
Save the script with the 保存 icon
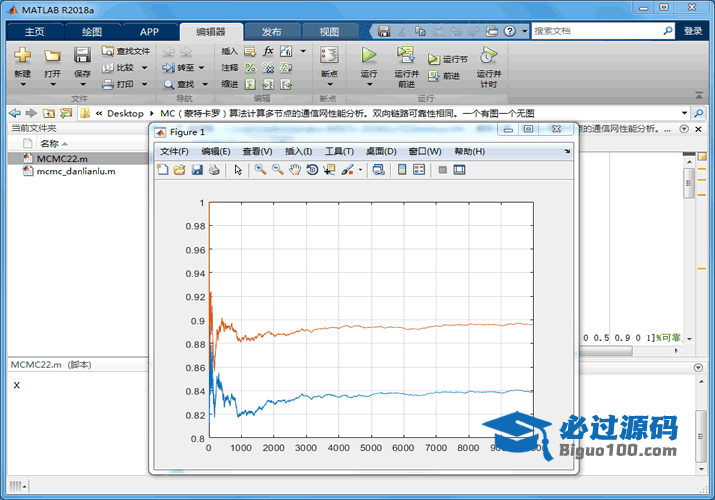coord(82,55)
